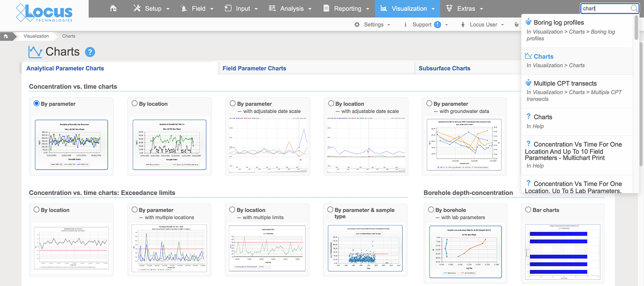Click the Support info icon
The image size is (644, 286).
(405, 25)
